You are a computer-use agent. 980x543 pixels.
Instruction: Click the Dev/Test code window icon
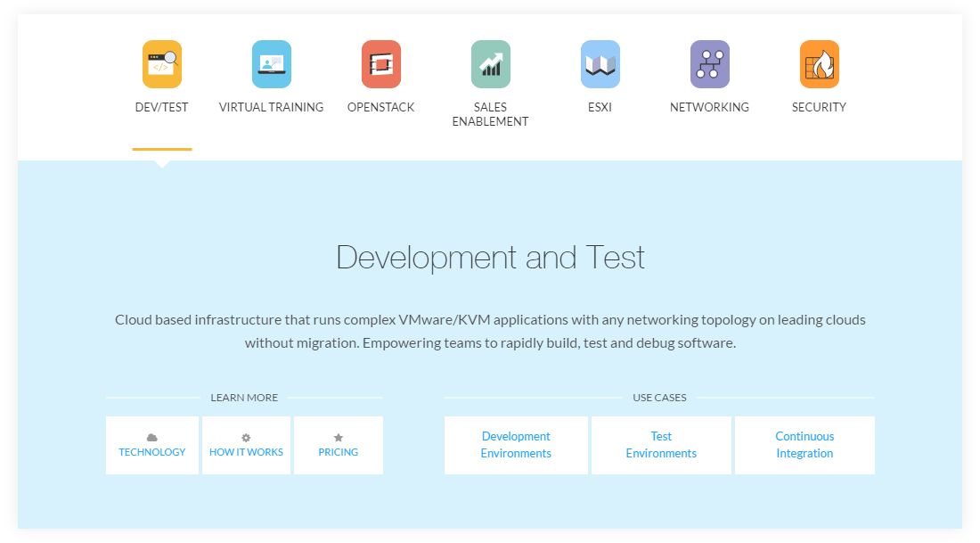click(x=161, y=64)
